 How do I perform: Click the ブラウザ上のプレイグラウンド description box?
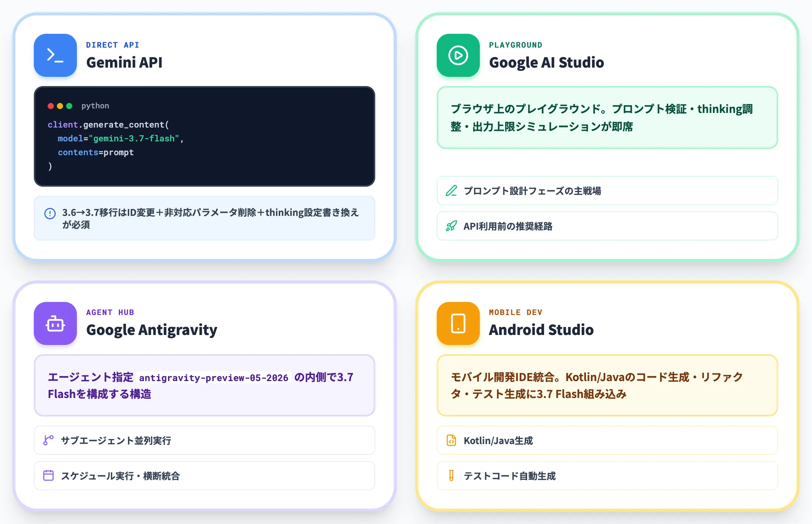(607, 118)
